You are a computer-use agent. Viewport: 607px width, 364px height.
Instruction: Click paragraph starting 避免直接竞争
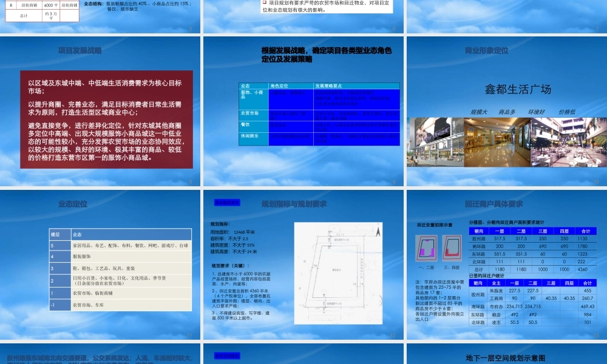(x=106, y=141)
